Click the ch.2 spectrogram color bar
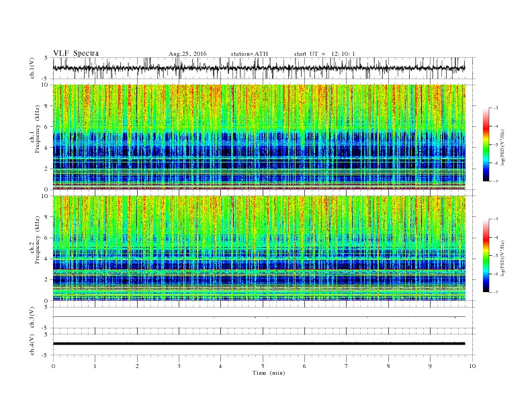The height and width of the screenshot is (411, 532). [x=486, y=256]
